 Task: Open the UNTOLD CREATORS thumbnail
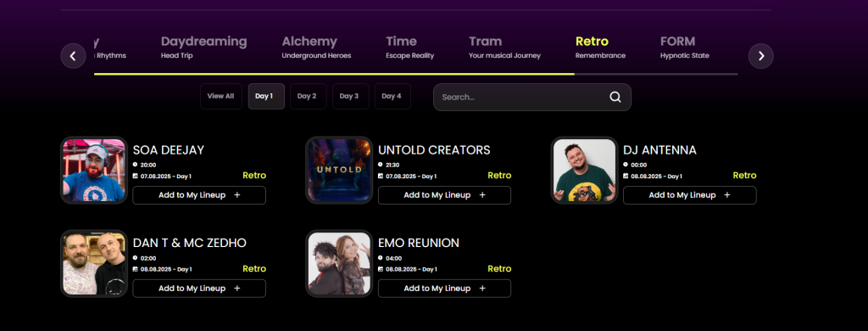point(339,171)
